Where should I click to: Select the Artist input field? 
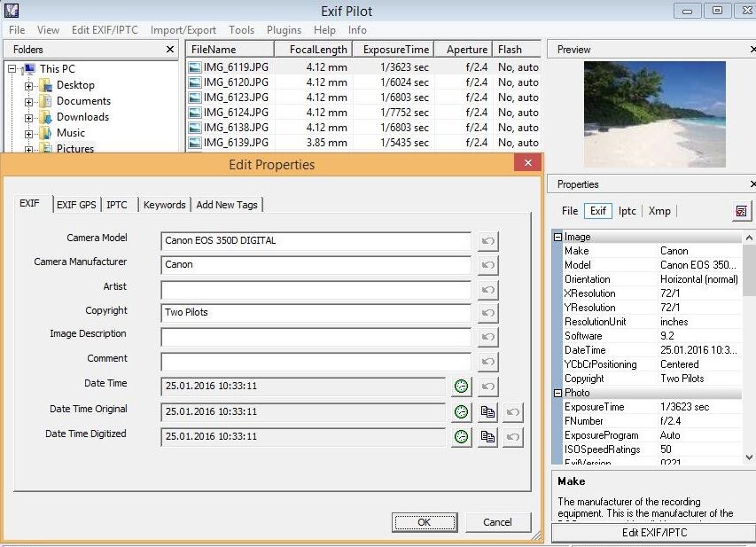[x=315, y=289]
